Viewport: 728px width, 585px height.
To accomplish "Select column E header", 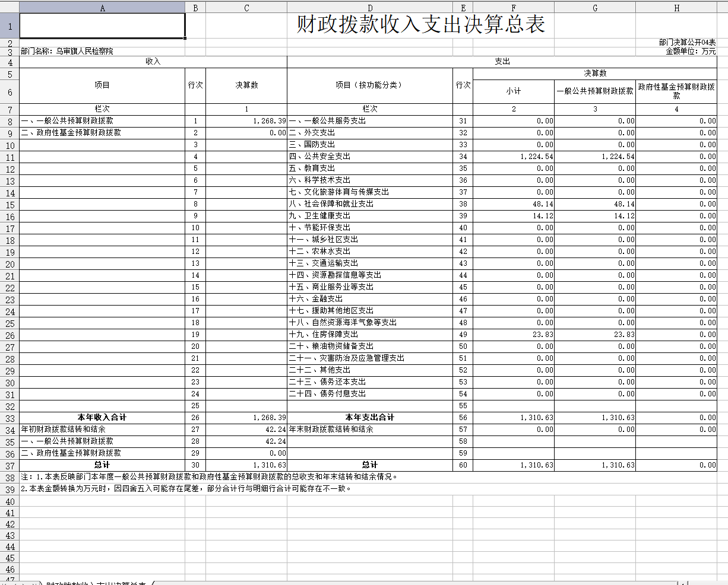I will (x=463, y=8).
